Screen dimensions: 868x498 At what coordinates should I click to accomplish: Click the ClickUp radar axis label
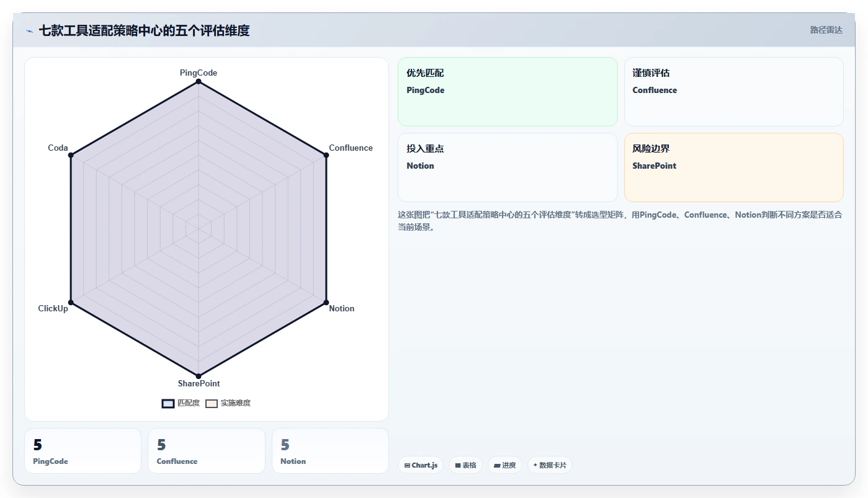pos(53,308)
